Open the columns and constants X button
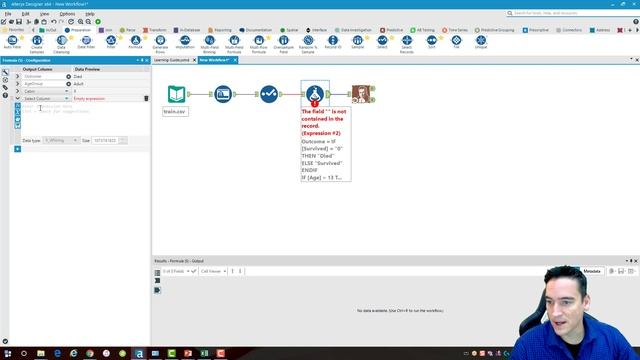The width and height of the screenshot is (640, 360). [18, 112]
